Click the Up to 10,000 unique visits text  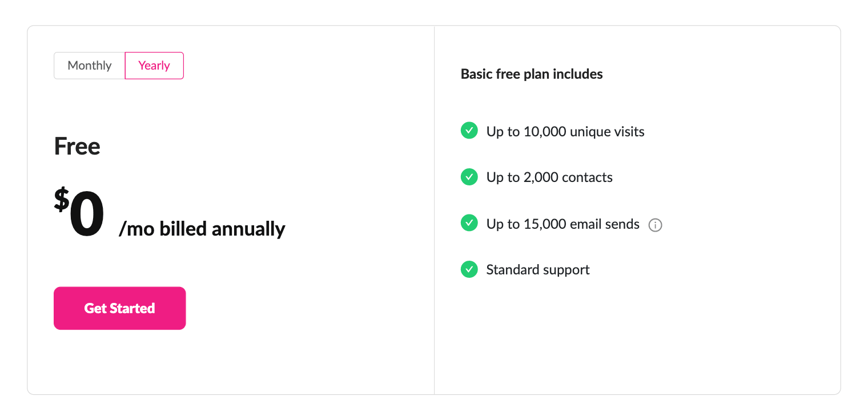point(565,132)
